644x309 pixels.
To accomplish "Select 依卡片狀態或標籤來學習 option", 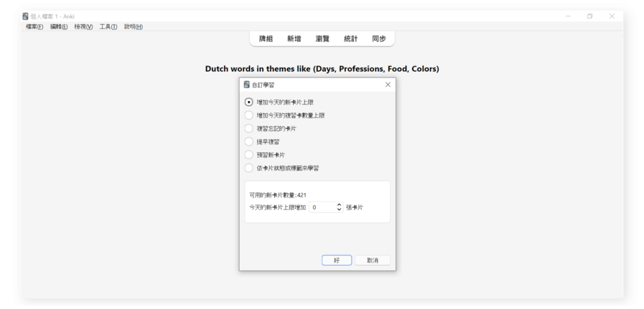I will (x=249, y=168).
